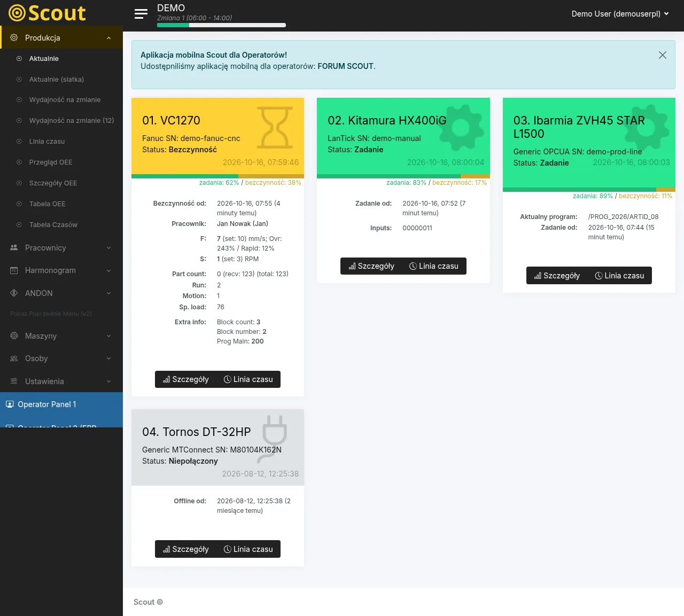This screenshot has height=616, width=684.
Task: Dismiss the mobile app announcement banner
Action: (x=663, y=55)
